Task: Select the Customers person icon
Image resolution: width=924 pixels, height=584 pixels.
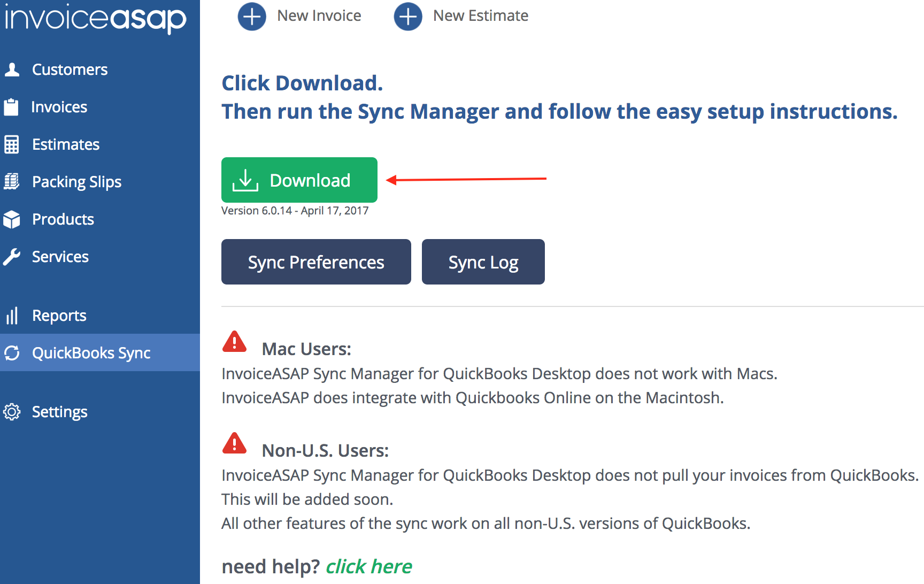Action: tap(12, 69)
